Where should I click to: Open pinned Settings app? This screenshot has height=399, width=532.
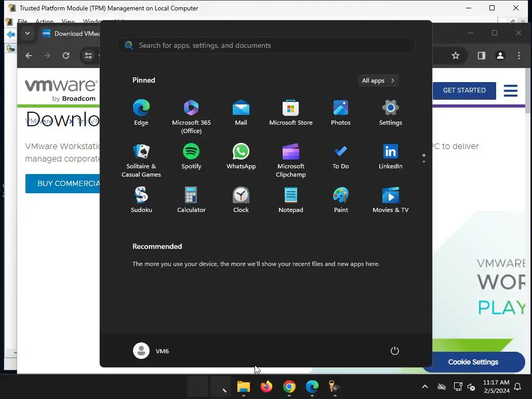coord(391,113)
